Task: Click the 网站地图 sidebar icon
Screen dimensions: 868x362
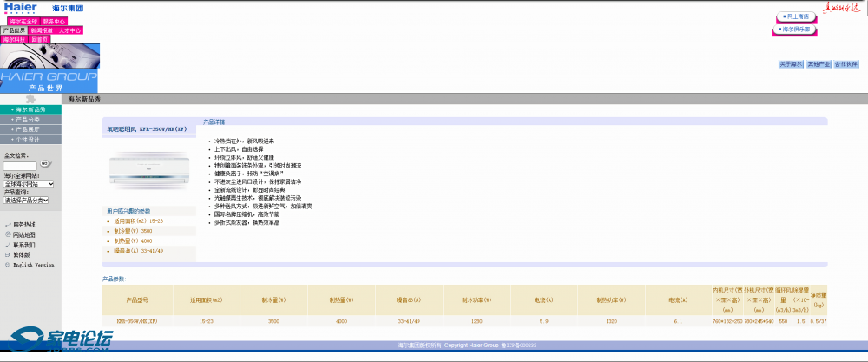Action: pyautogui.click(x=8, y=234)
